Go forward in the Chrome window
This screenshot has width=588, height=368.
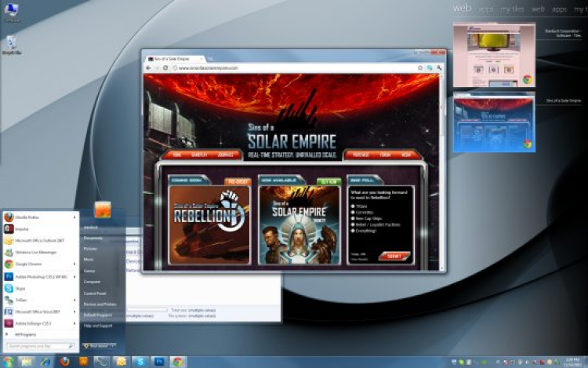click(157, 68)
